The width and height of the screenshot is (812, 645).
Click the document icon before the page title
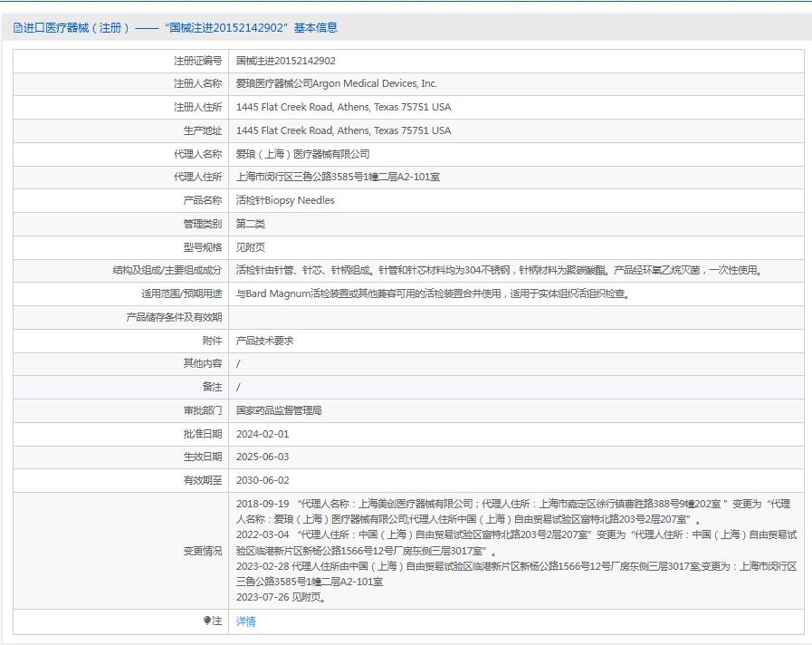[16, 27]
